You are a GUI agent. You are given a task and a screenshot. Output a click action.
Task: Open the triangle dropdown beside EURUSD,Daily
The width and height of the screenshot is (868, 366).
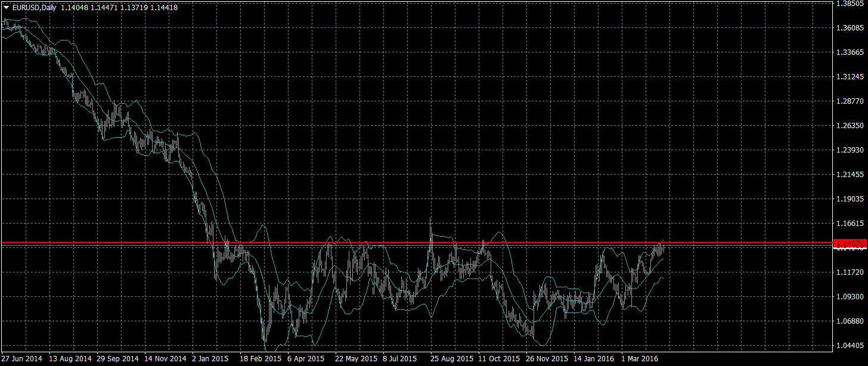coord(7,8)
